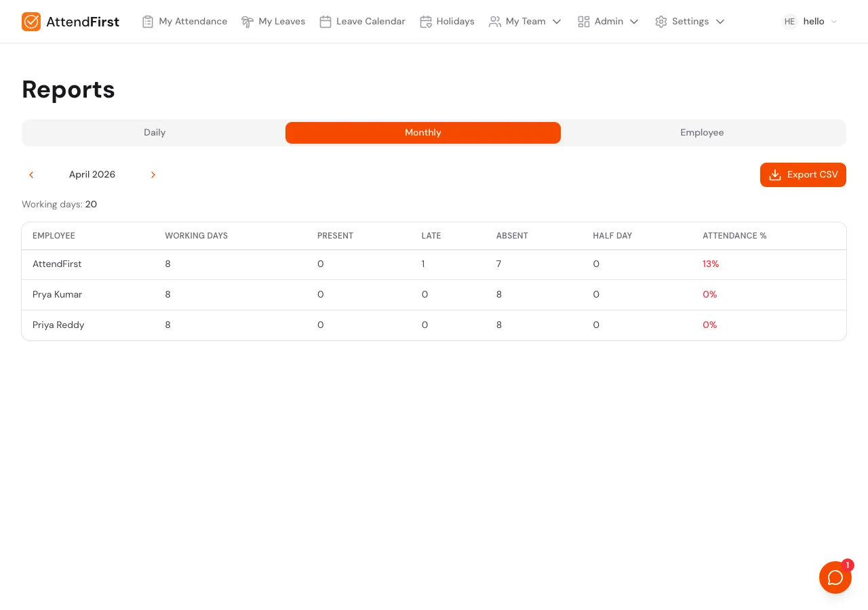Go to next month with right chevron

coord(153,174)
